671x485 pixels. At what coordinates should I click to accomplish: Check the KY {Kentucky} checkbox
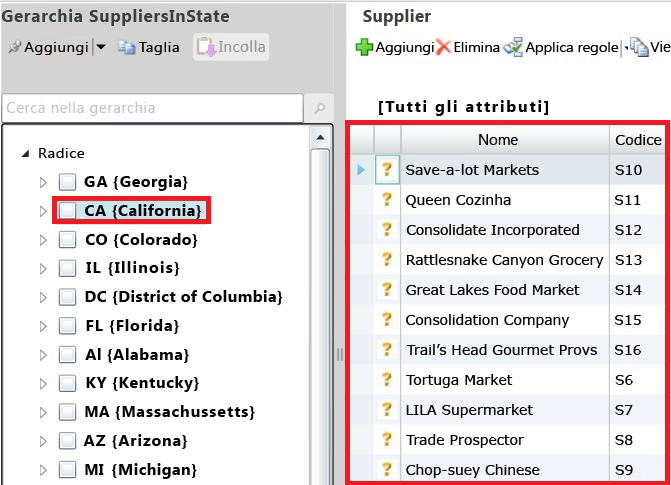[x=67, y=383]
